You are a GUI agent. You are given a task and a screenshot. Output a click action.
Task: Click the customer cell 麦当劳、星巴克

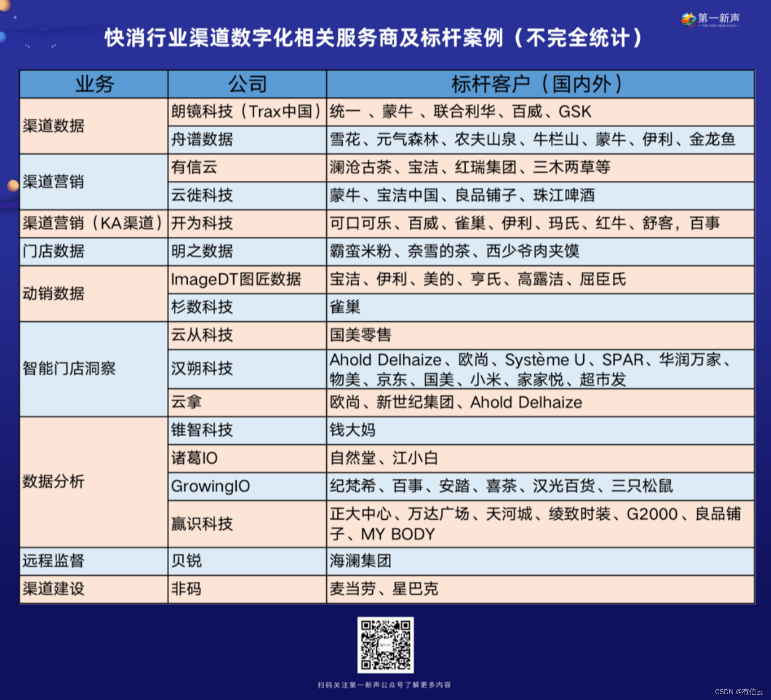(541, 589)
